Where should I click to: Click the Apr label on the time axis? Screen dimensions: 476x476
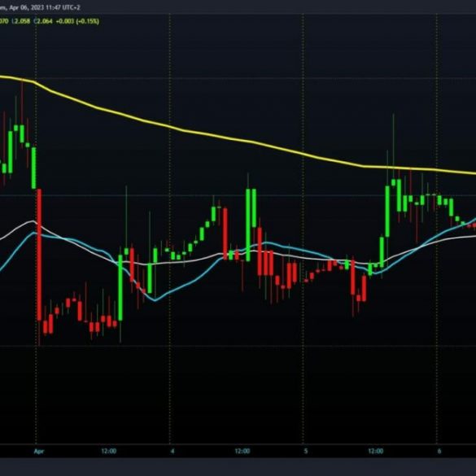pyautogui.click(x=39, y=451)
